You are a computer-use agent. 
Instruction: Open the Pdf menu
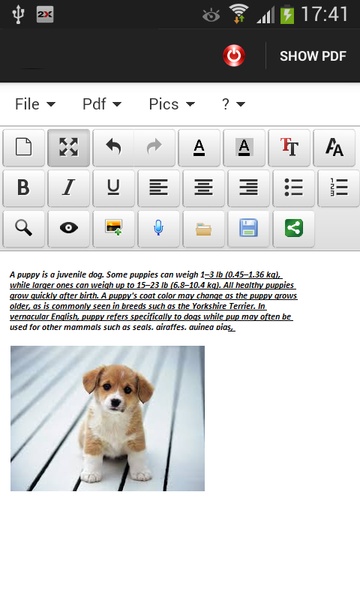coord(102,104)
